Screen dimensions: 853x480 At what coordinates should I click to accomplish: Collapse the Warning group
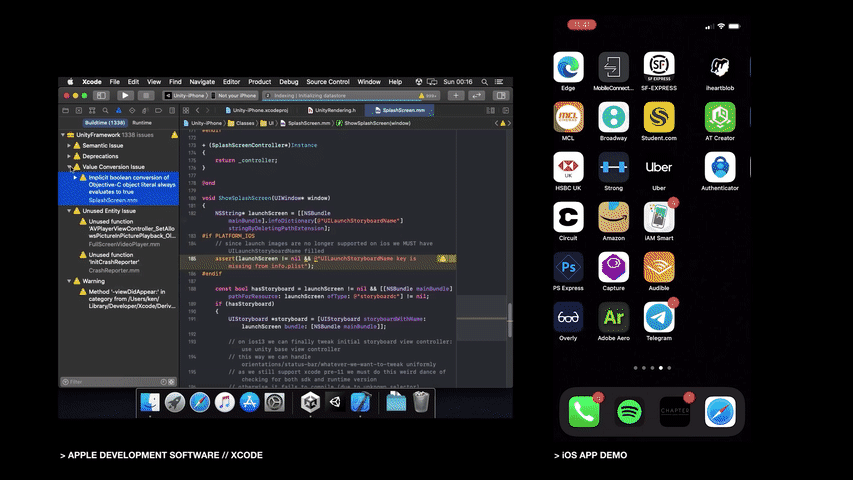pos(69,281)
